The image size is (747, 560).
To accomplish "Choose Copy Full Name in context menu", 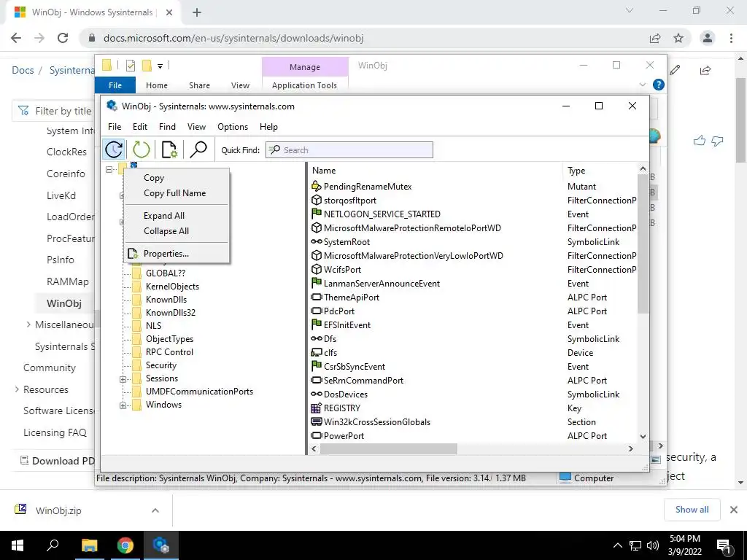I will click(x=175, y=192).
